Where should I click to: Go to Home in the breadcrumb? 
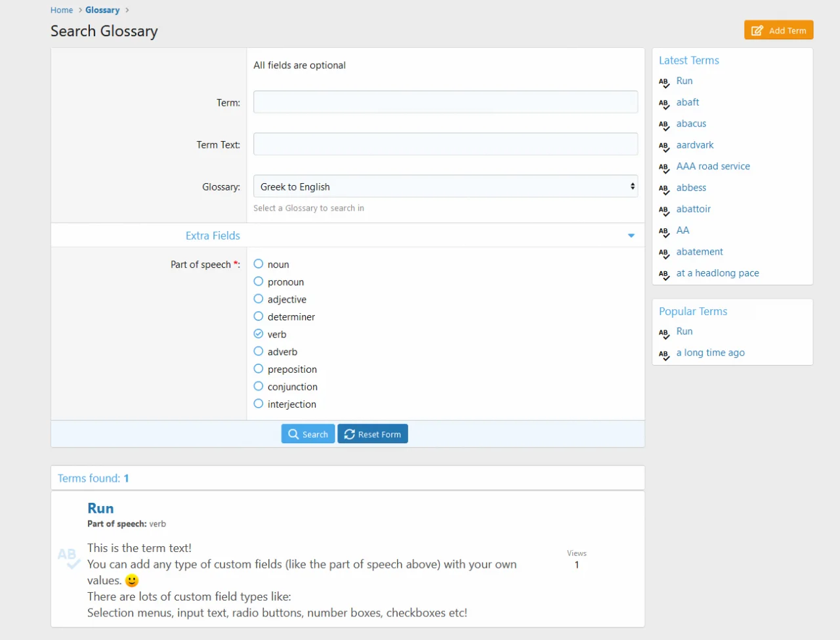62,10
